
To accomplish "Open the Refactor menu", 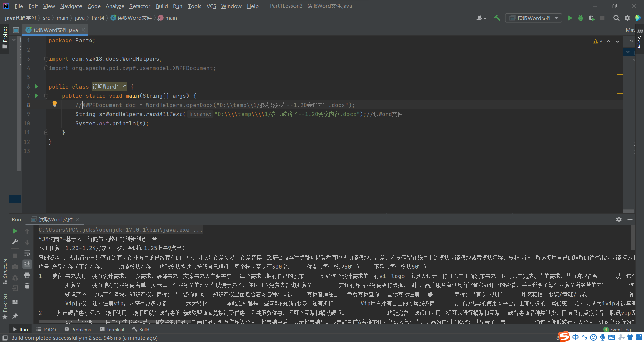I will click(x=140, y=6).
